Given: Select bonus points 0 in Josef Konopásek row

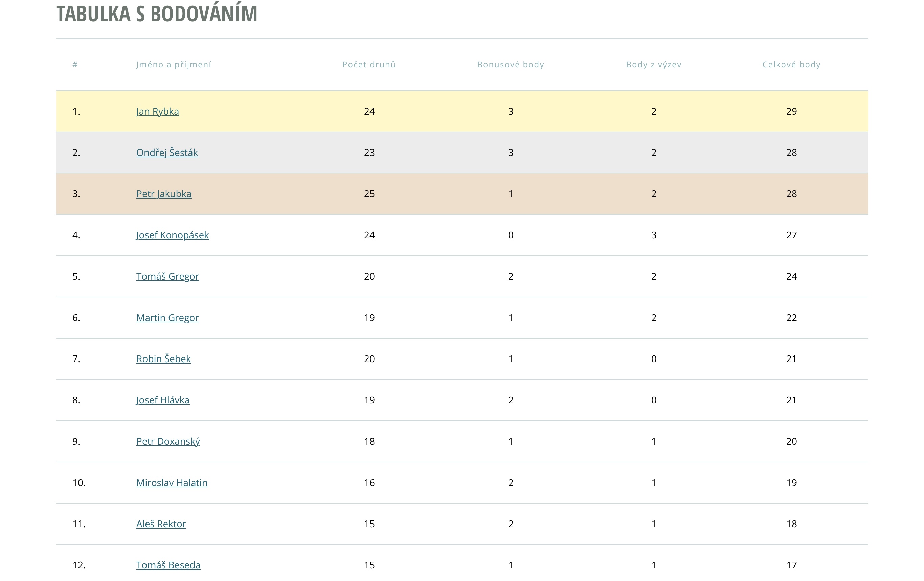Looking at the screenshot, I should tap(511, 235).
